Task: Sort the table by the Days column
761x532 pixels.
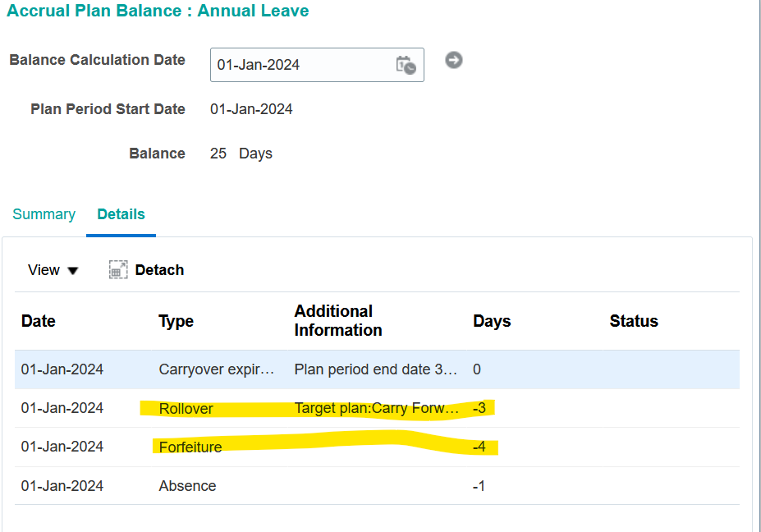Action: click(x=491, y=321)
